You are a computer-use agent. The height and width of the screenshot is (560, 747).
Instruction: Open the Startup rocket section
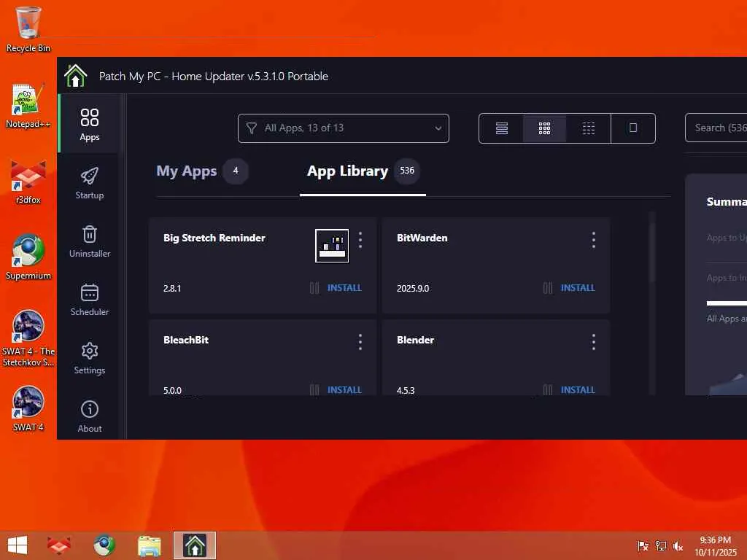click(90, 183)
